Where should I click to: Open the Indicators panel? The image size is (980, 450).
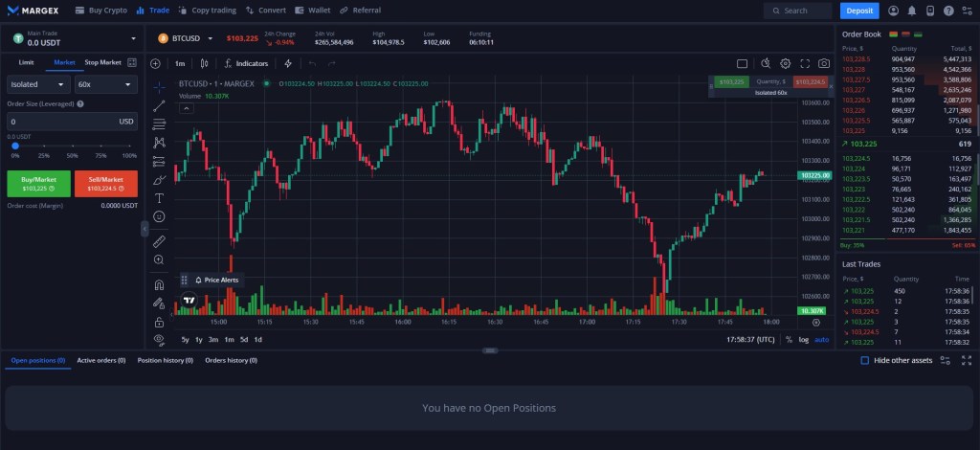(x=246, y=63)
